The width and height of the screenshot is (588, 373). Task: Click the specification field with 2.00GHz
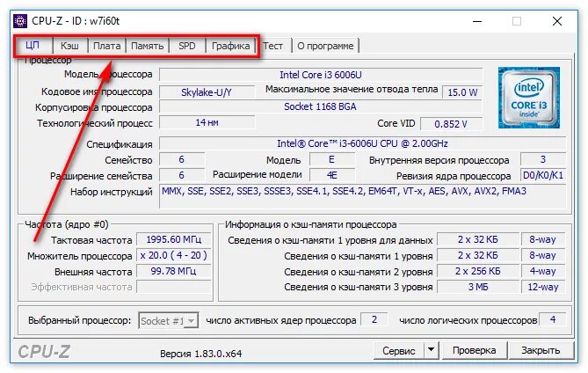(x=362, y=143)
